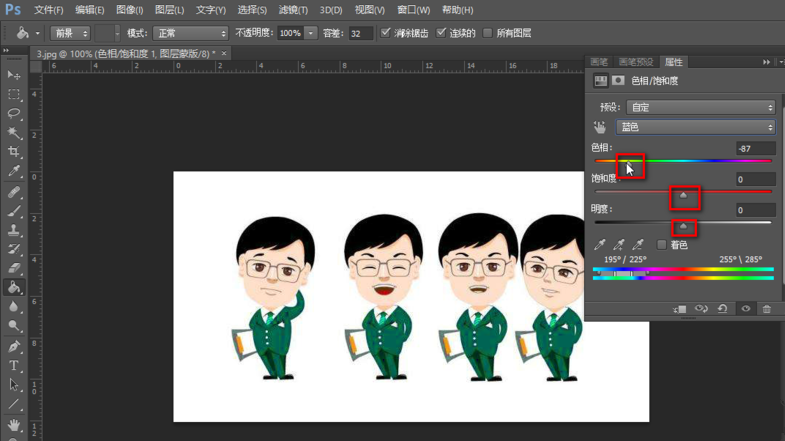The height and width of the screenshot is (441, 785).
Task: Choose the Hand tool
Action: tap(14, 425)
